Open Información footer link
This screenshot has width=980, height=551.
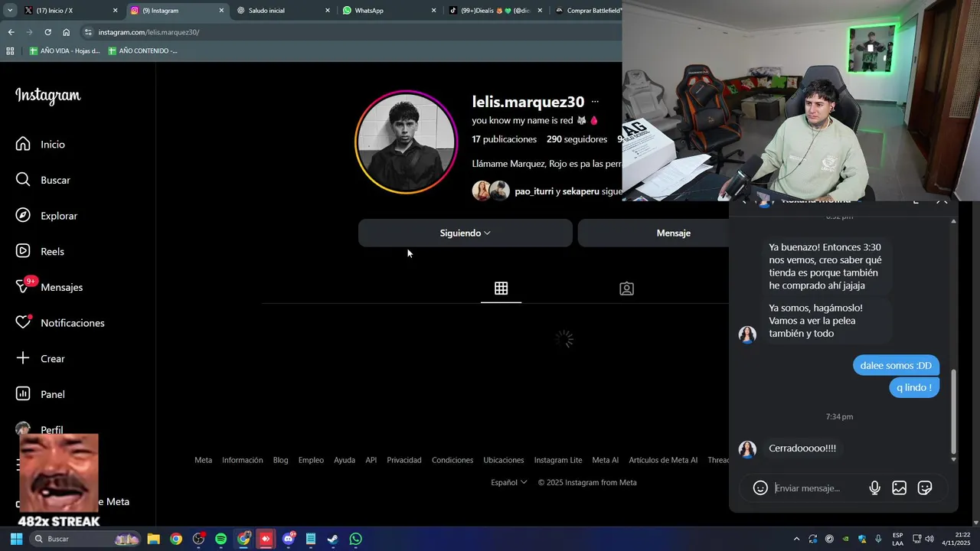(242, 460)
